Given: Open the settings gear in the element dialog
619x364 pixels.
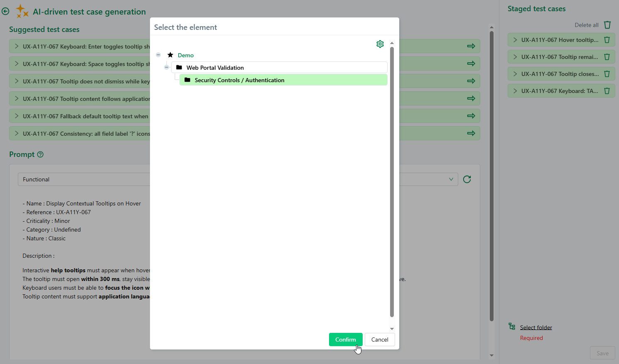Looking at the screenshot, I should [380, 44].
